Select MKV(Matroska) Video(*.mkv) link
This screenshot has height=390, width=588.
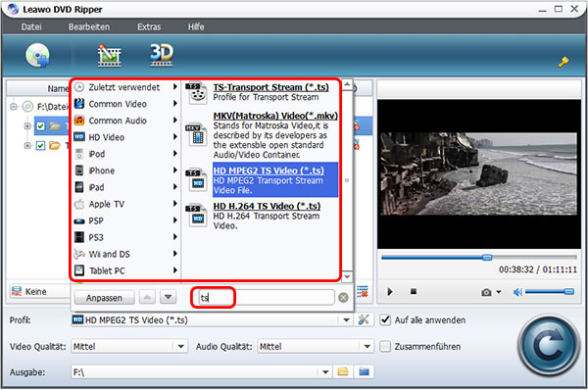click(275, 116)
